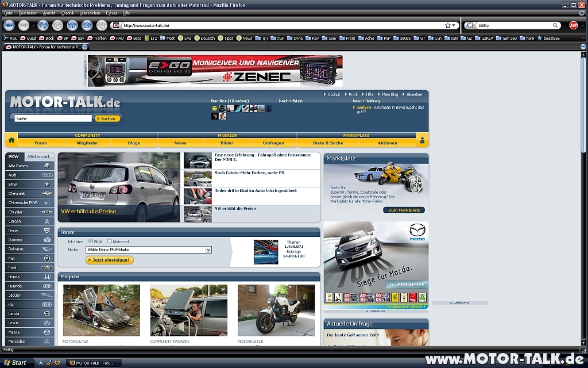Viewport: 588px width, 368px height.
Task: Open the 'Saab Cabrio: Mehr Farben, mehr PS' headline
Action: click(249, 172)
